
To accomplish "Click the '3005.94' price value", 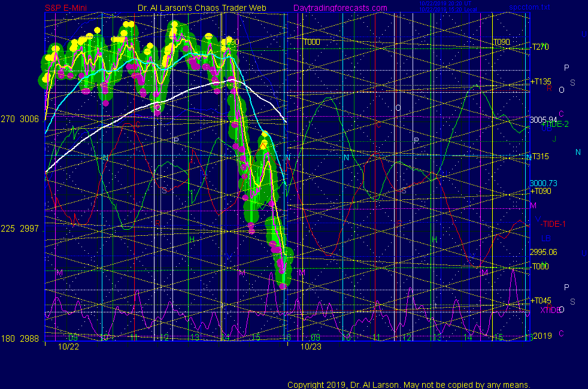I will tap(543, 120).
